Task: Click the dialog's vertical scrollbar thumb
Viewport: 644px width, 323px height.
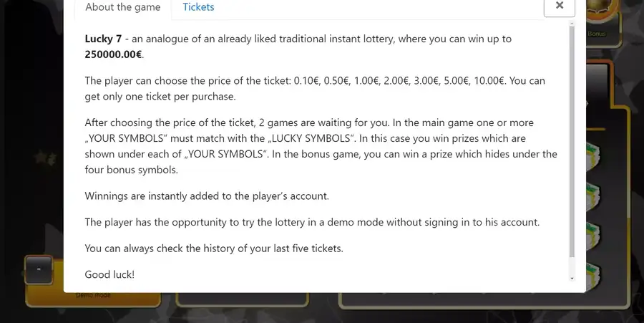Action: (572, 142)
